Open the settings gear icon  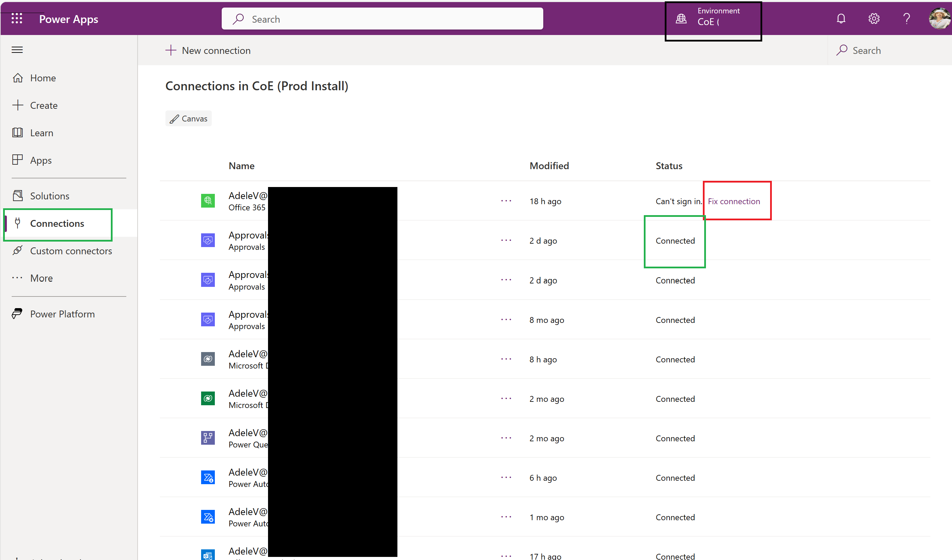874,18
